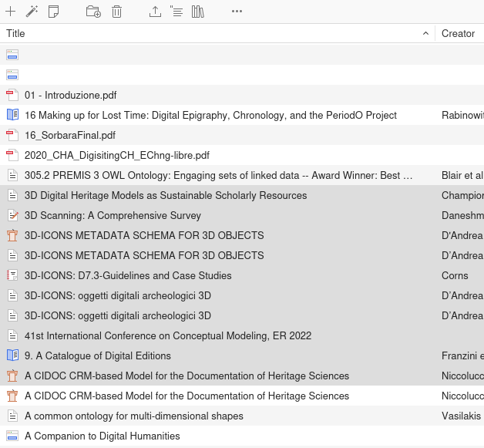Click the magic wand add-by-identifier icon
This screenshot has width=484, height=448.
point(32,12)
